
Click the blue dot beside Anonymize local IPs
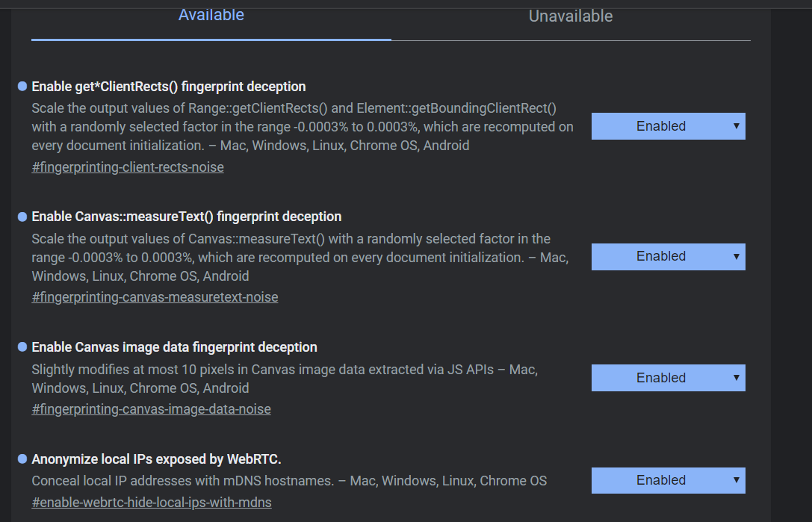click(22, 459)
